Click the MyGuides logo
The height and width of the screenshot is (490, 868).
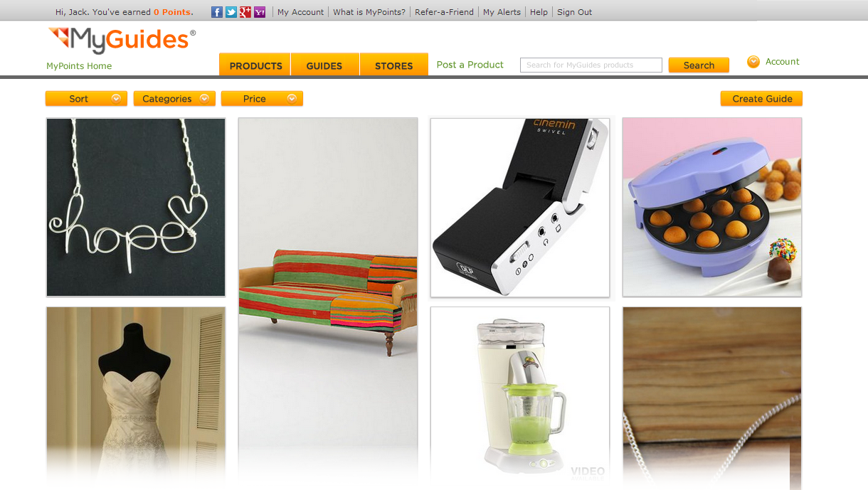[x=122, y=40]
